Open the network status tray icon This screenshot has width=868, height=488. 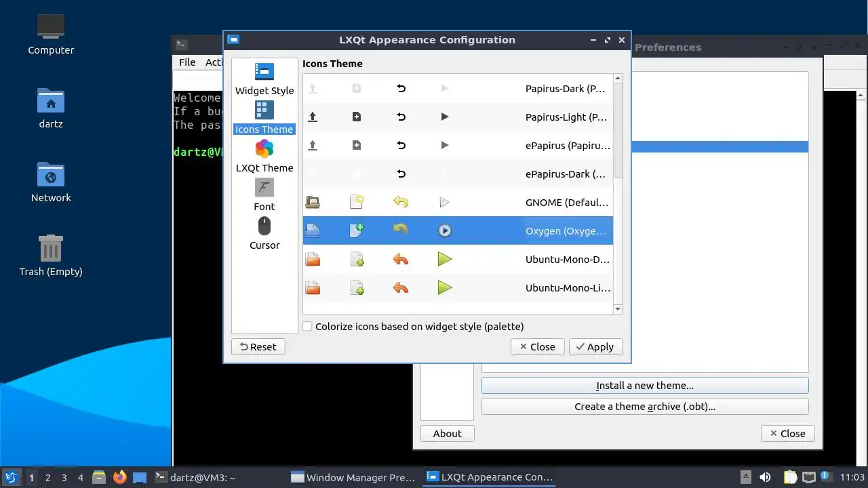(x=808, y=477)
